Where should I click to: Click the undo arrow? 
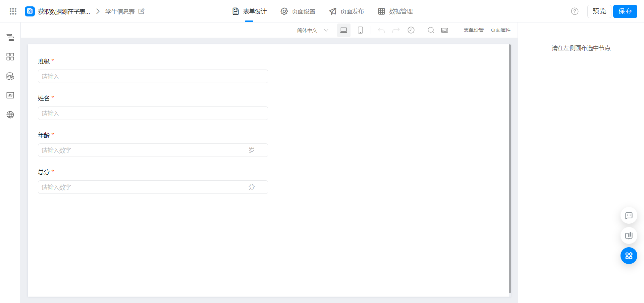pyautogui.click(x=381, y=30)
